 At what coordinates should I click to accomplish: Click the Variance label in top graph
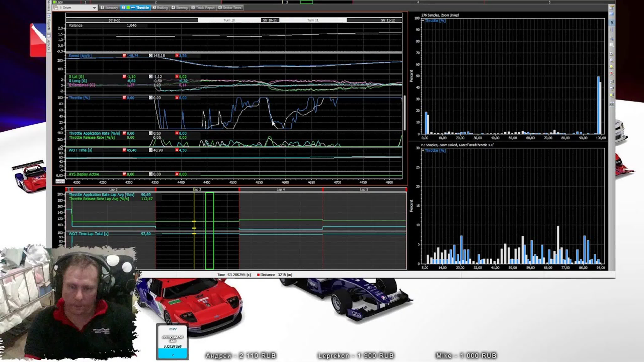coord(75,25)
